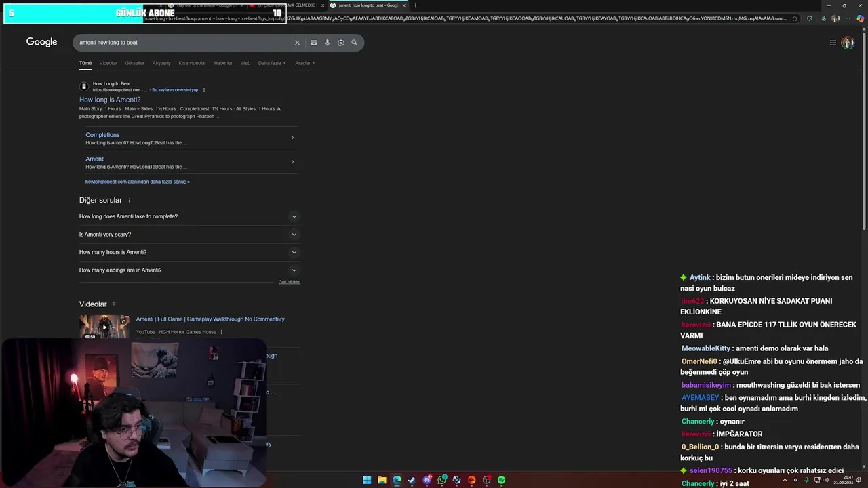This screenshot has height=488, width=868.
Task: Open File Explorer from the taskbar
Action: coord(382,480)
